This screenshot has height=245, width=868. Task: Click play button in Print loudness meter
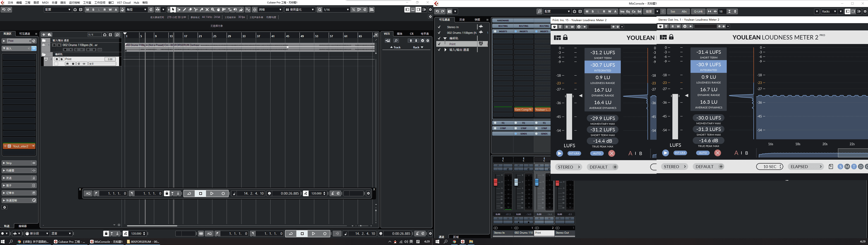pos(559,153)
